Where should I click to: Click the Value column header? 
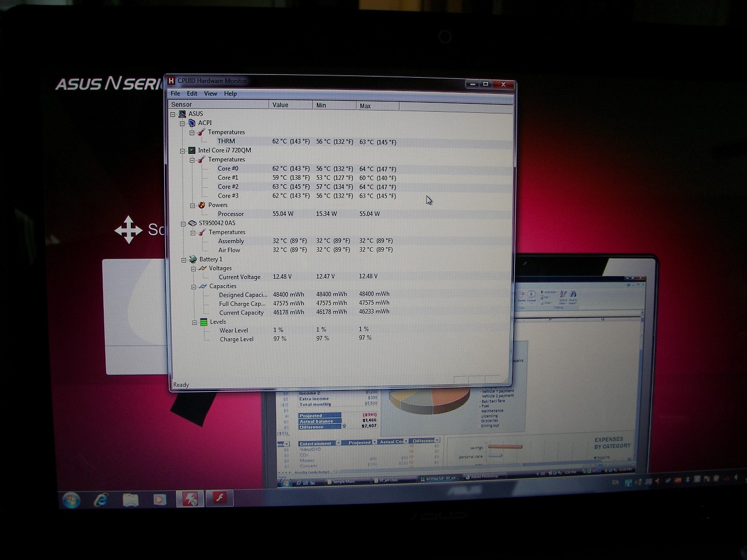pyautogui.click(x=291, y=105)
